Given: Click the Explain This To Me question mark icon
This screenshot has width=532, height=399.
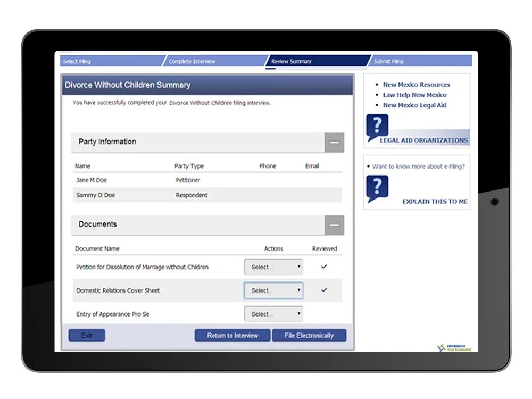Looking at the screenshot, I should [377, 189].
